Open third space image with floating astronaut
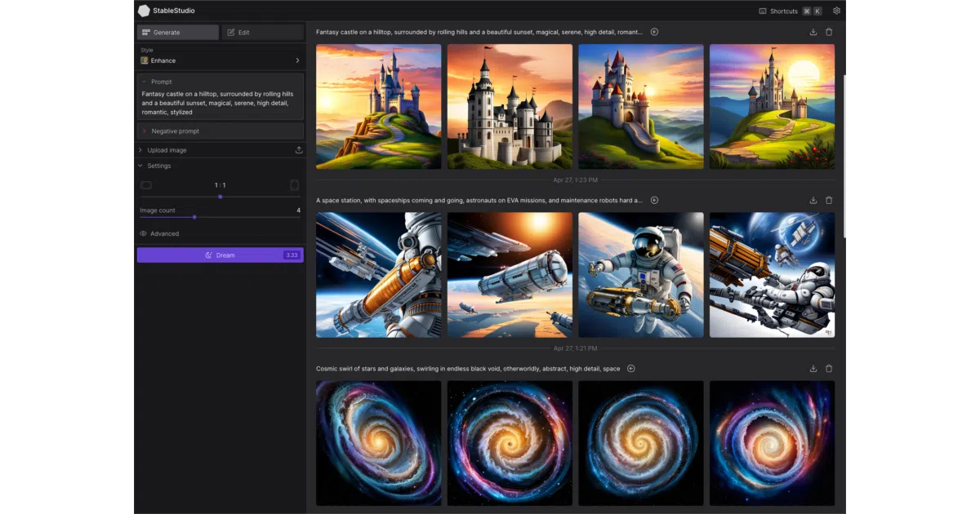The image size is (980, 514). pos(641,275)
